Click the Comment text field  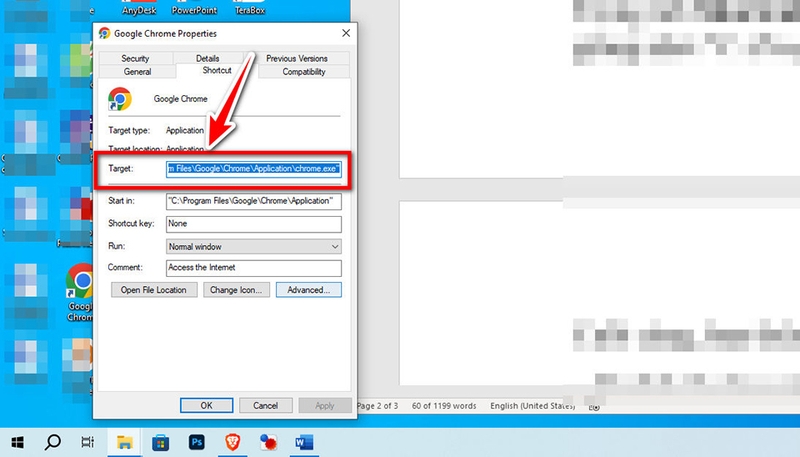[x=254, y=268]
